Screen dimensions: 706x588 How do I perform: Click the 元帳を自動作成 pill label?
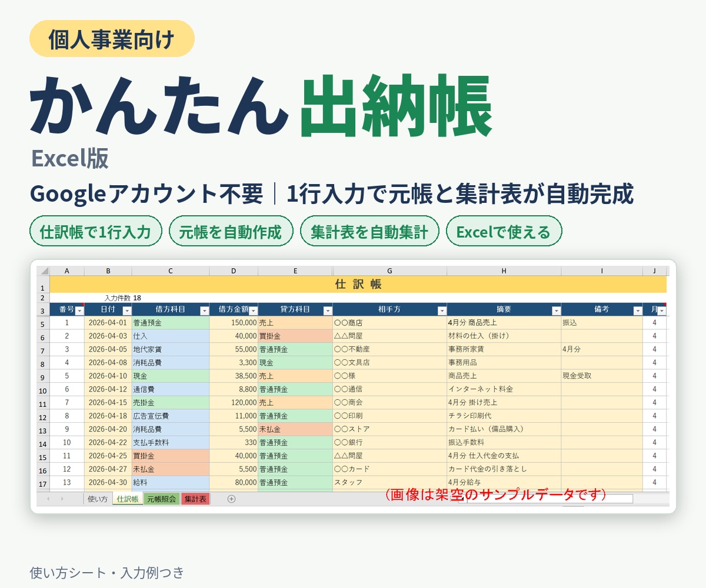(x=231, y=232)
